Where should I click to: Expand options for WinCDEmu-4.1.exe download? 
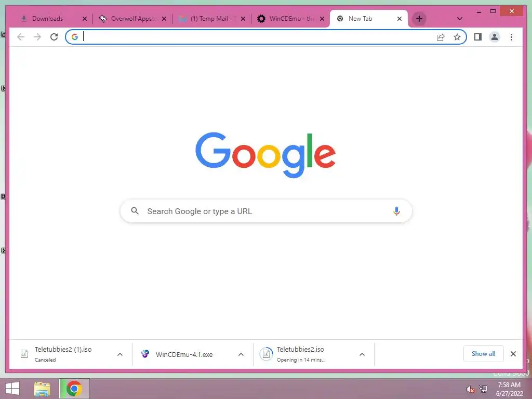(241, 354)
